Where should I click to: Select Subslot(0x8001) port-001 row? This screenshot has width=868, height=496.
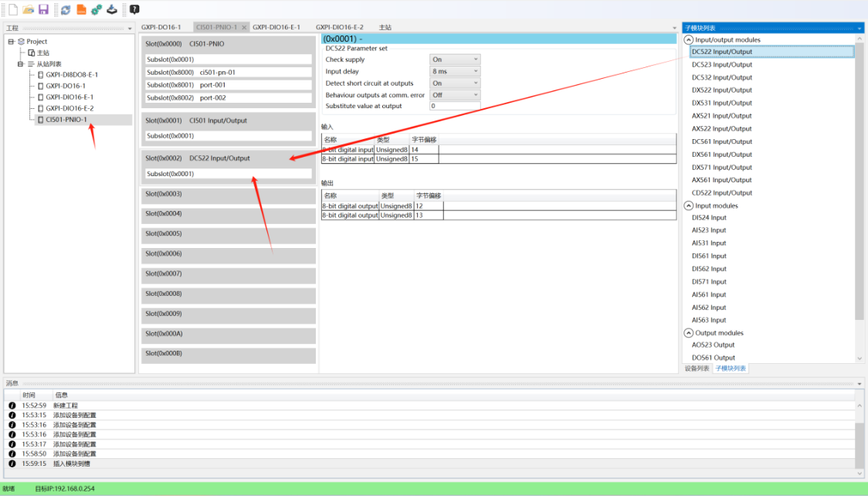click(228, 85)
